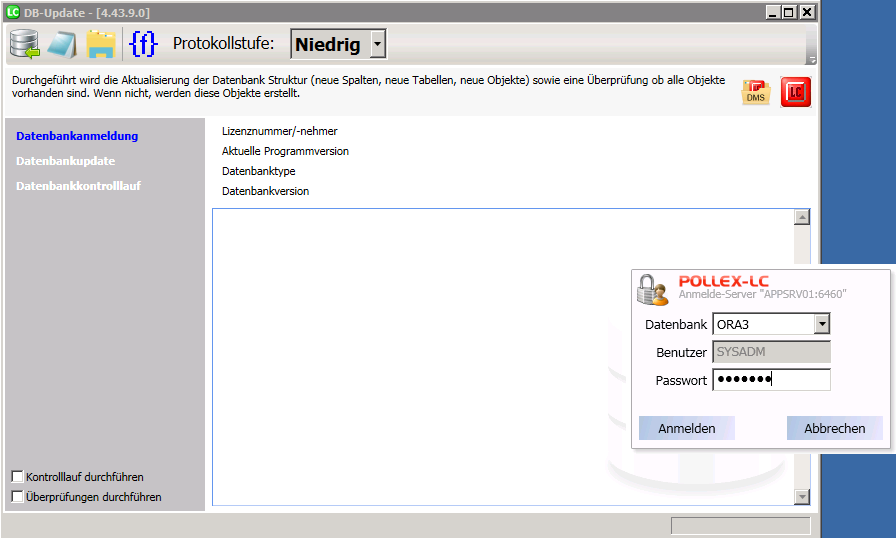Click the database update icon in toolbar
The height and width of the screenshot is (538, 896).
pyautogui.click(x=25, y=44)
